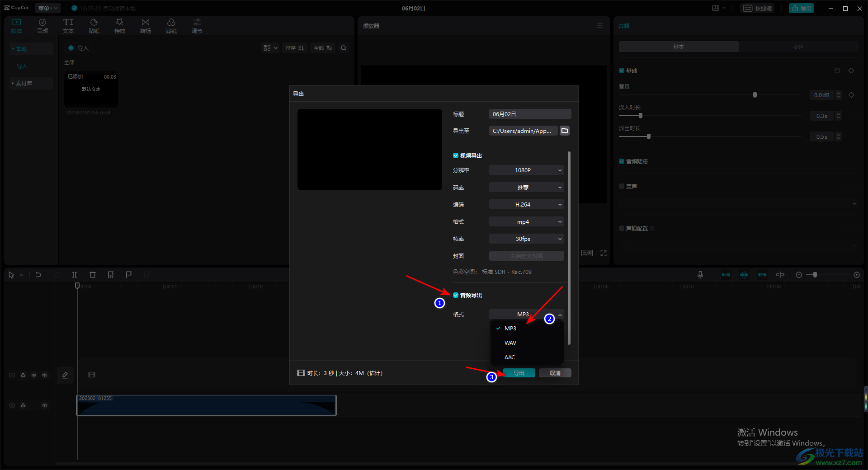Toggle video track visibility eye icon
Image resolution: width=868 pixels, height=470 pixels.
coord(34,375)
